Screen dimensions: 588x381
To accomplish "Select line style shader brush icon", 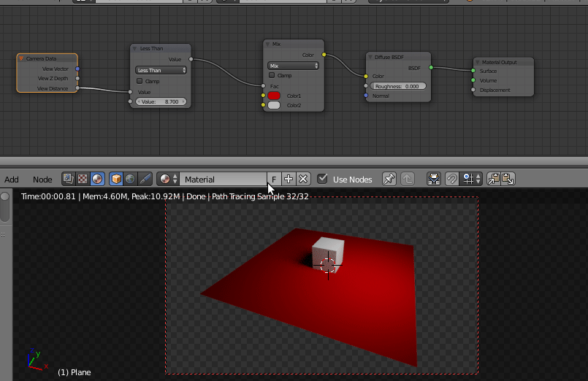I will tap(145, 179).
